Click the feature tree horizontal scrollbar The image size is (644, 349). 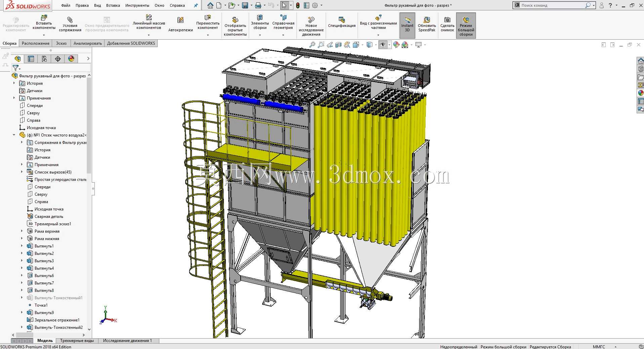coord(25,335)
